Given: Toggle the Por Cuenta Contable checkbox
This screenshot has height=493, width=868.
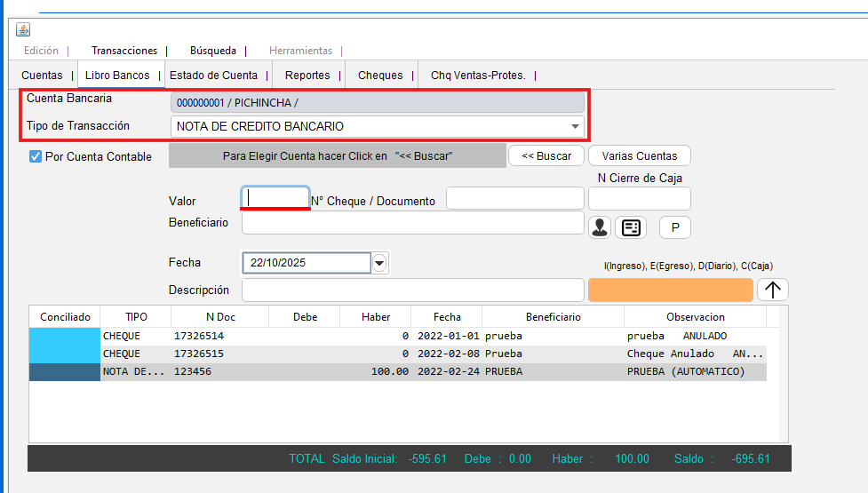Looking at the screenshot, I should click(36, 156).
